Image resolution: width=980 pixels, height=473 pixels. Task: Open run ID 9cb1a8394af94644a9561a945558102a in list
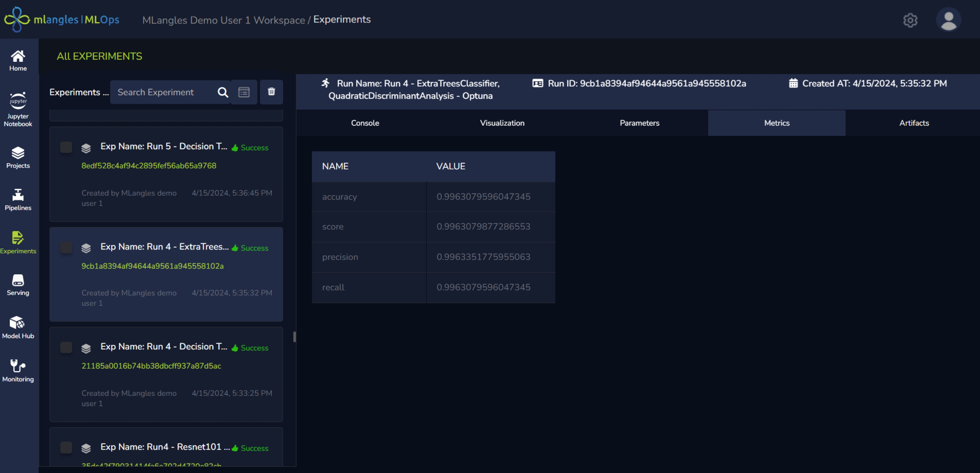coord(153,266)
